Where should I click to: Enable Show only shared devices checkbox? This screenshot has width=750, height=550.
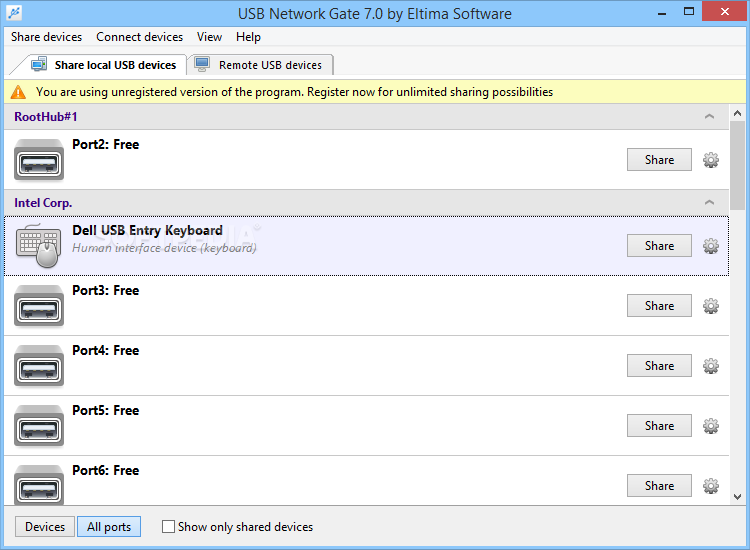pos(168,527)
